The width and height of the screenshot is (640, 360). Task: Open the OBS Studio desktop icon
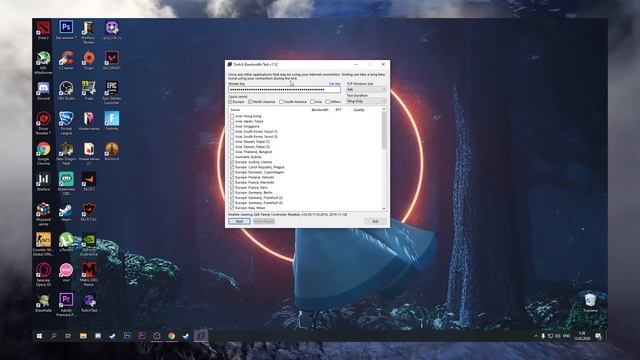[66, 91]
